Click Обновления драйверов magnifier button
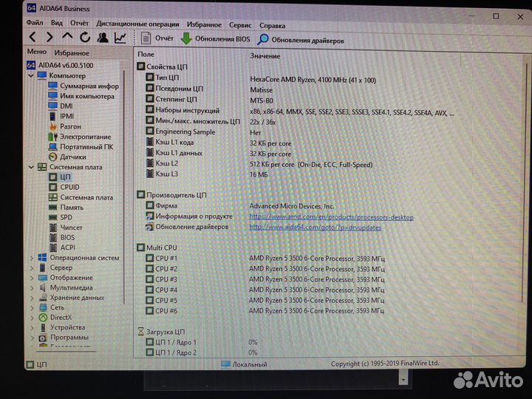Screen dimensions: 532x399 point(300,40)
